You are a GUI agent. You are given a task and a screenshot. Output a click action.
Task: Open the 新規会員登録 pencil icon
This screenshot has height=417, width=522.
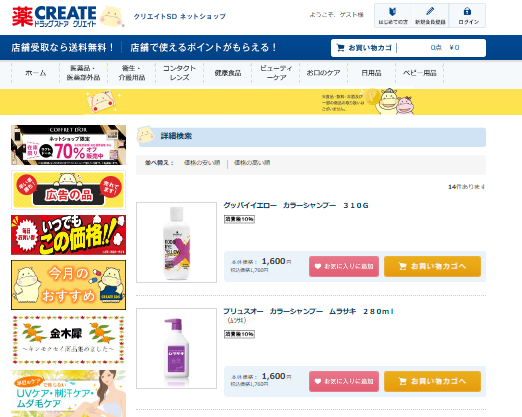coord(430,16)
